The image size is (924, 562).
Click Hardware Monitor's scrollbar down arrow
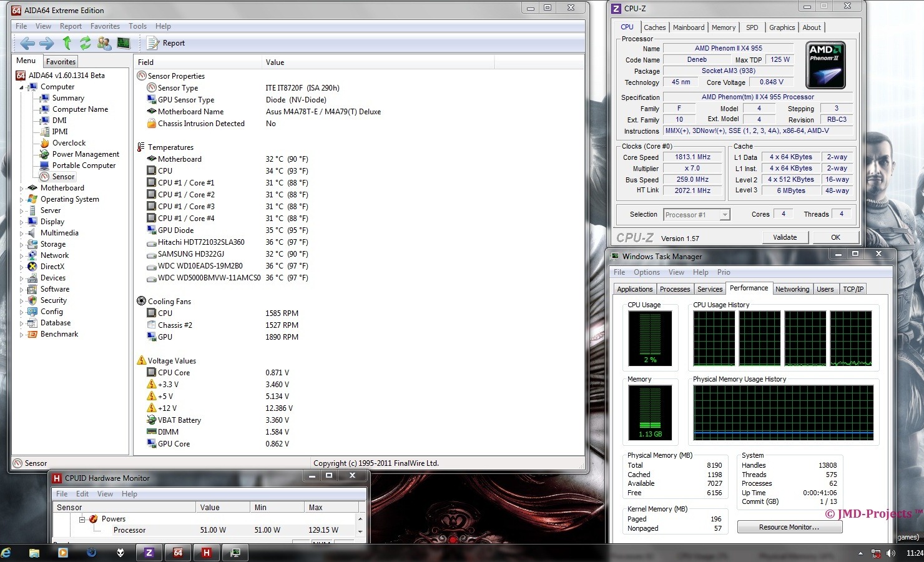pos(360,531)
